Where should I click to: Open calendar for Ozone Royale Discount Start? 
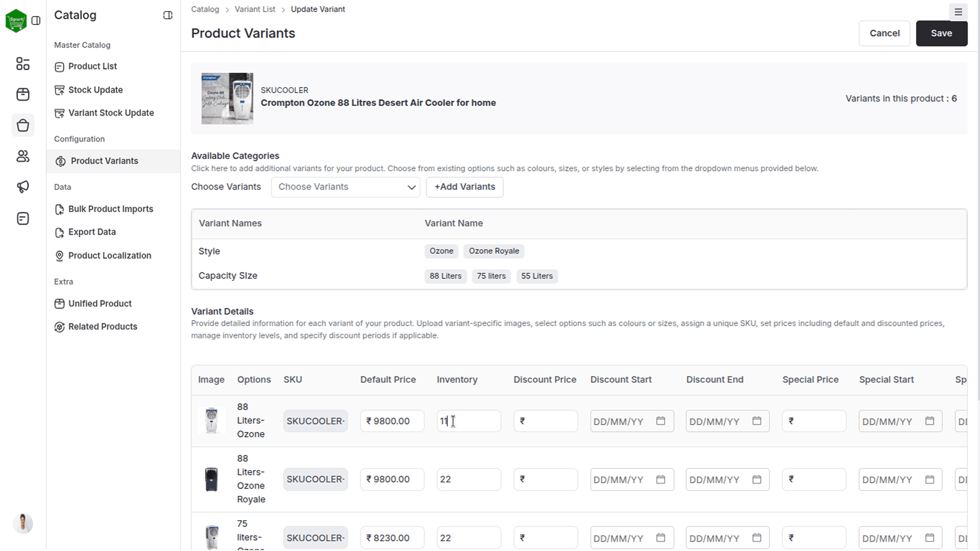point(661,479)
